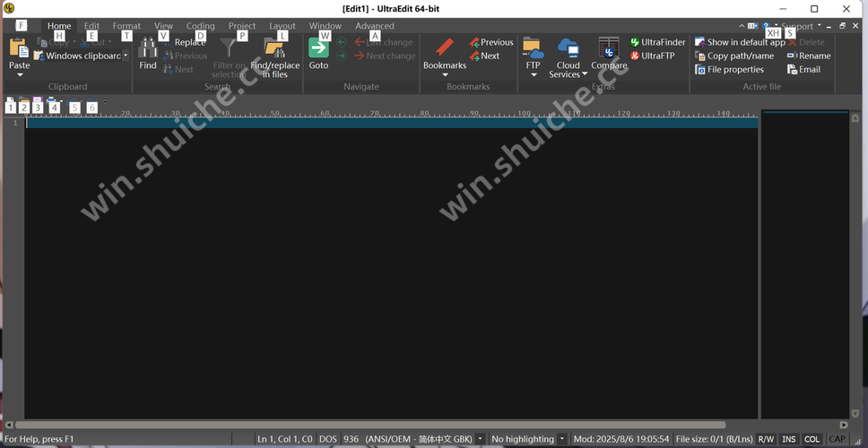Click Mod: 2025/8/6 date in status bar
Image resolution: width=868 pixels, height=448 pixels.
point(621,439)
